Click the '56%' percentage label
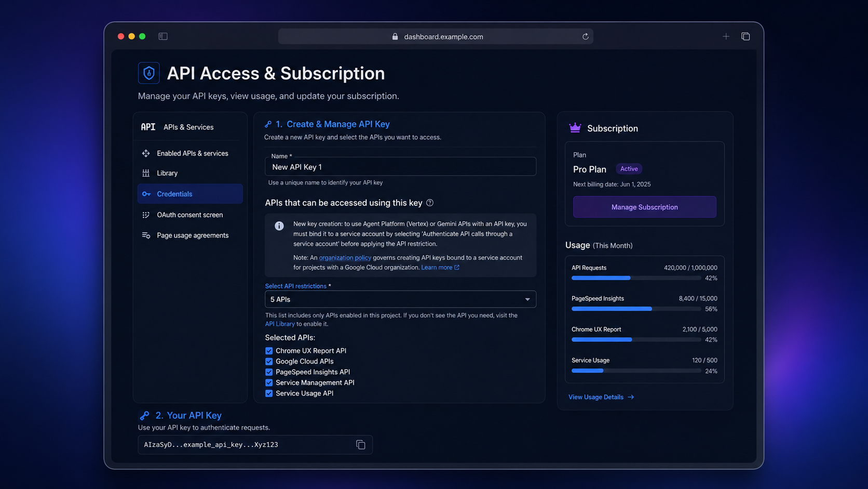Viewport: 868px width, 489px height. click(x=711, y=309)
